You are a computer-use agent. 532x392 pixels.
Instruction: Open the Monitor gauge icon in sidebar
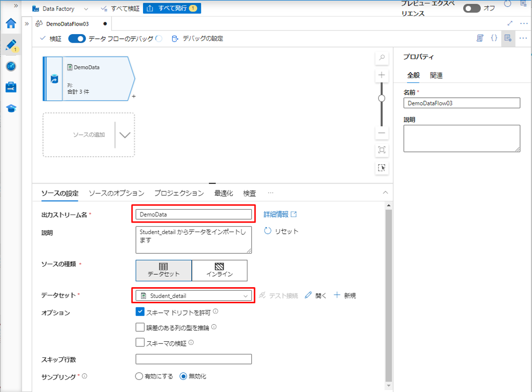coord(11,66)
